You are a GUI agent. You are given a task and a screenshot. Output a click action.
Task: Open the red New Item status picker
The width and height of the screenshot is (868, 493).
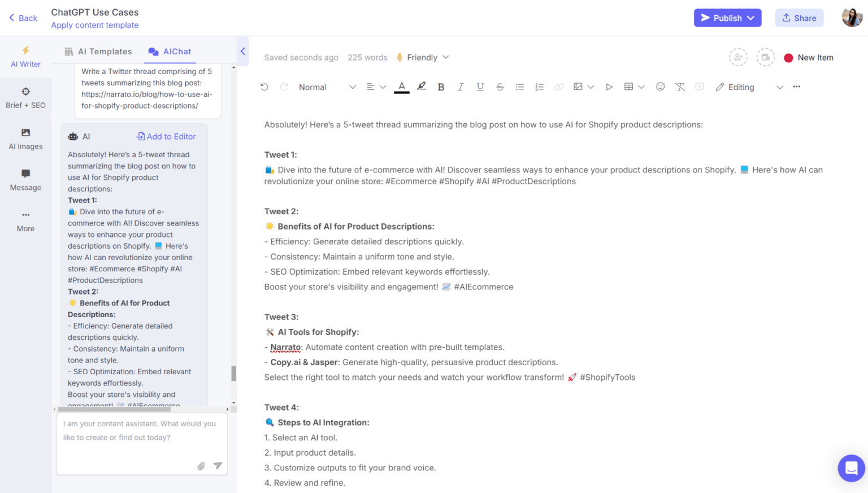pyautogui.click(x=809, y=57)
